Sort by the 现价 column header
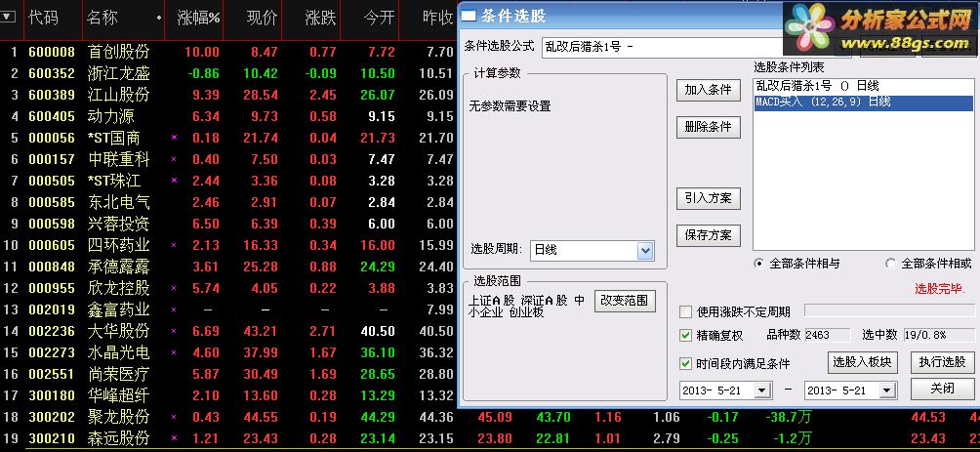This screenshot has width=980, height=452. [x=262, y=18]
